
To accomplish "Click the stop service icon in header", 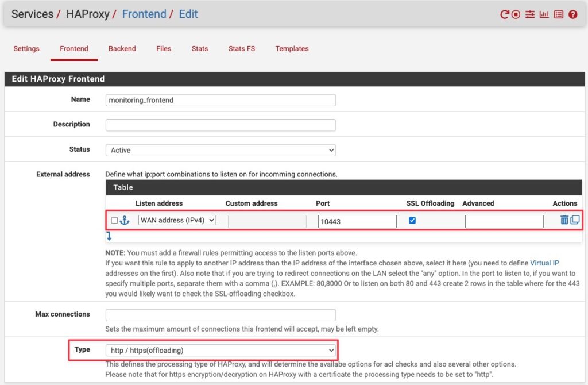I will (x=516, y=14).
